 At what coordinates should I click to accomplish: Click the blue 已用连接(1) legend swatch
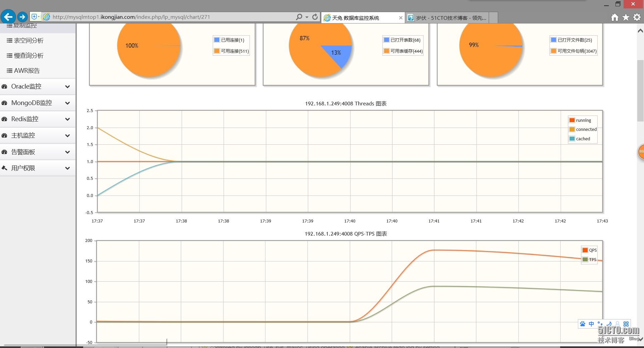click(x=217, y=40)
